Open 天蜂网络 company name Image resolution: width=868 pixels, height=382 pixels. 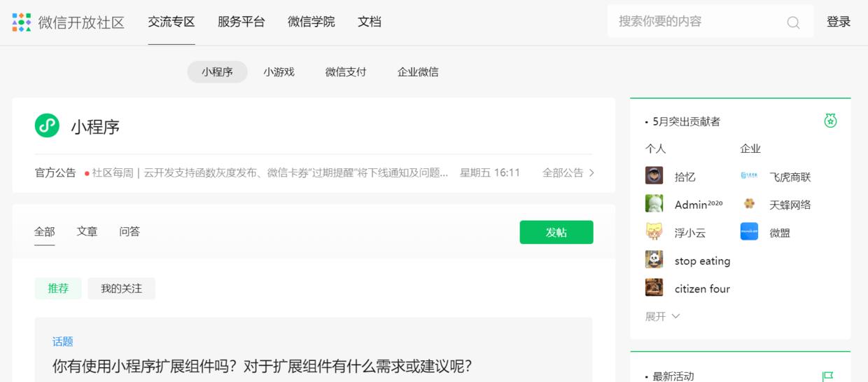point(790,205)
